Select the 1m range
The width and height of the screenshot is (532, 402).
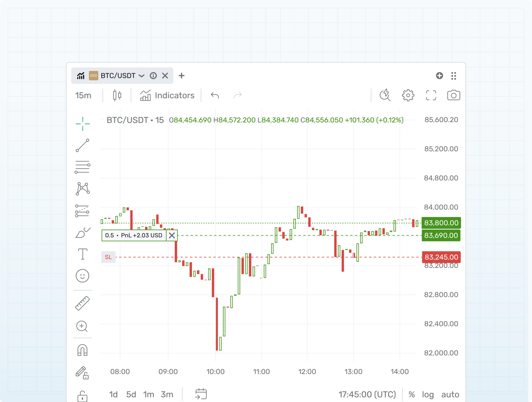pos(149,394)
